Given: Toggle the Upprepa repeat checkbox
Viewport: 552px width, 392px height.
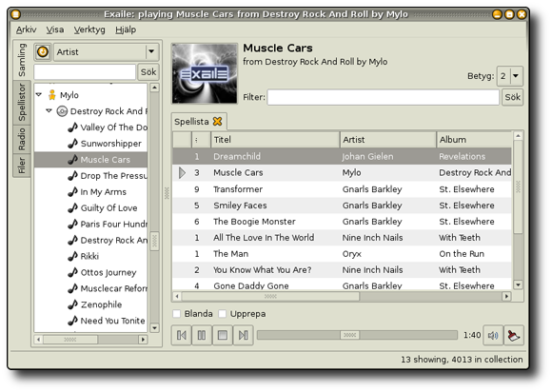Looking at the screenshot, I should coord(222,314).
